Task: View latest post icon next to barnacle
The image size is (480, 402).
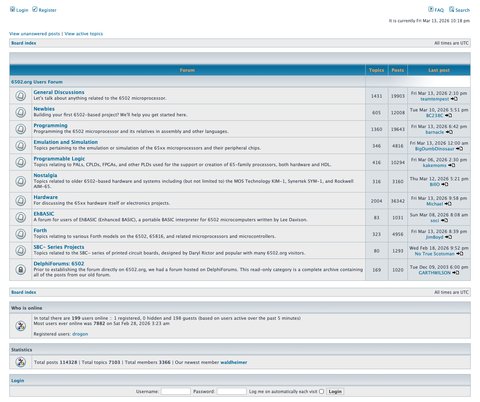Action: pos(449,132)
